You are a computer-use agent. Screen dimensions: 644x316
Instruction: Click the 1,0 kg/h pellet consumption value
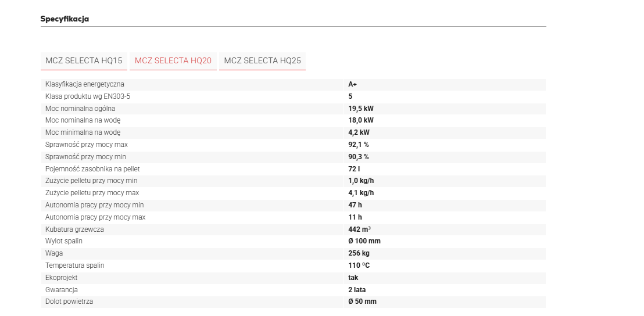click(x=361, y=181)
